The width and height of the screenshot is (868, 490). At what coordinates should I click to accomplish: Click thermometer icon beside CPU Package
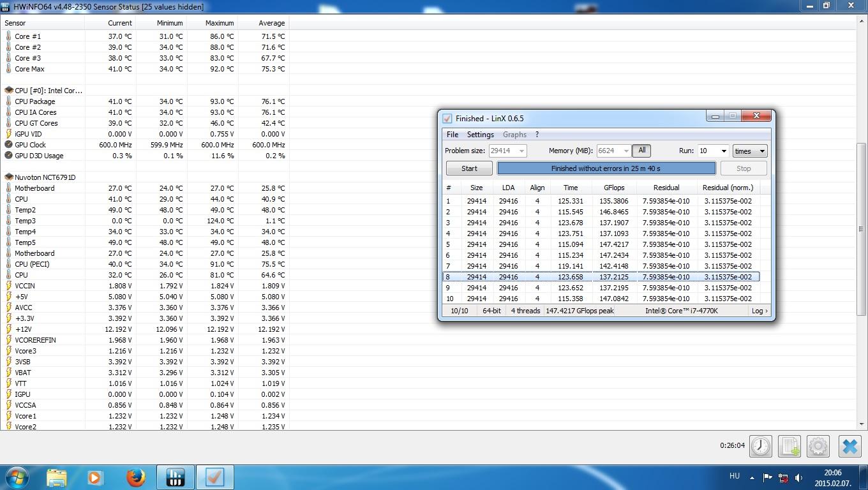(8, 101)
